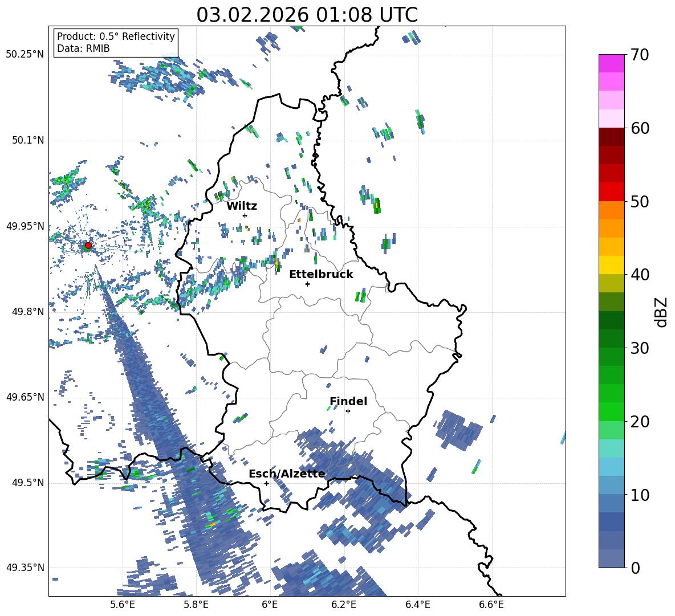
Task: Click the colorbar tick label 10
Action: tap(640, 495)
